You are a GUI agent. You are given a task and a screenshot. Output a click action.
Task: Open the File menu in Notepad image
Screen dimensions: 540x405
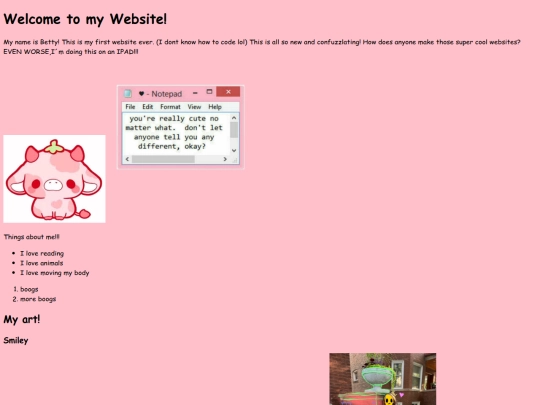tap(130, 107)
